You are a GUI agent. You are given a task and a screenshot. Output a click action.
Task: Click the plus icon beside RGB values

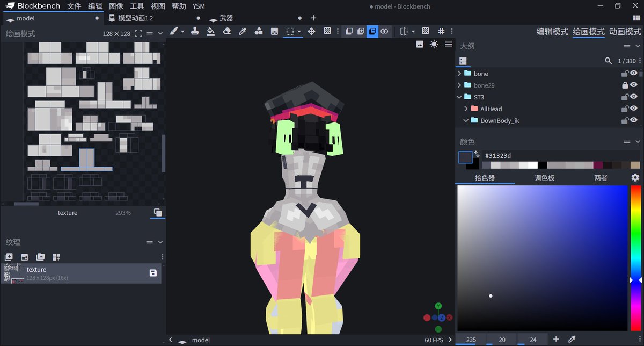556,340
